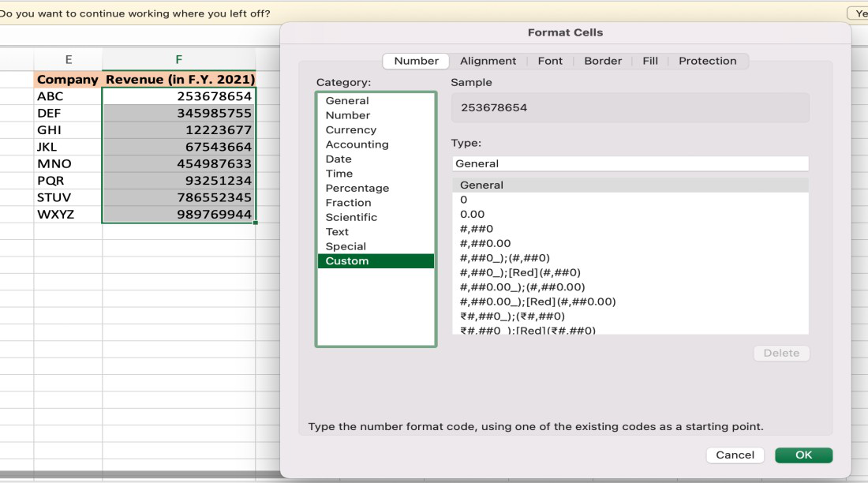Select column F header

tap(179, 60)
